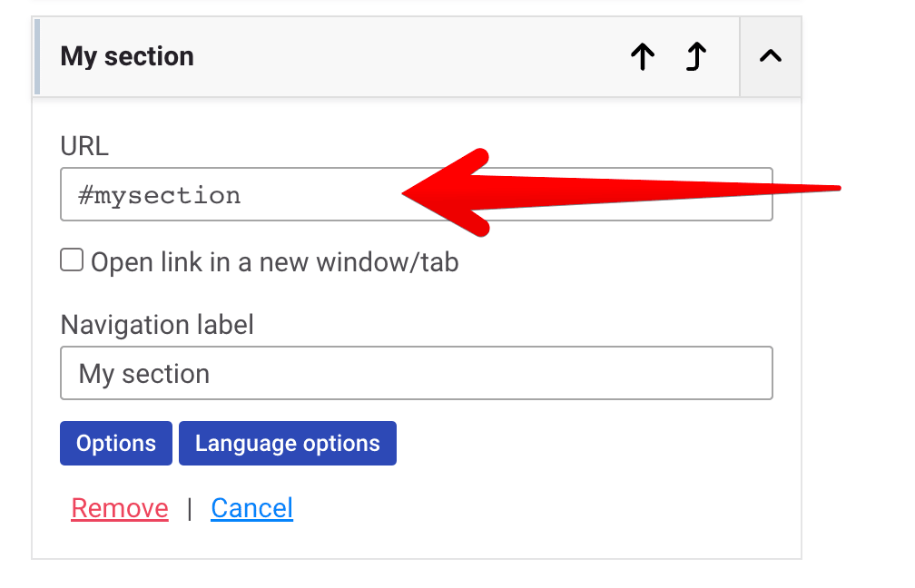Click the 'Open link in a new window/tab' label
This screenshot has height=588, width=915.
click(x=274, y=262)
